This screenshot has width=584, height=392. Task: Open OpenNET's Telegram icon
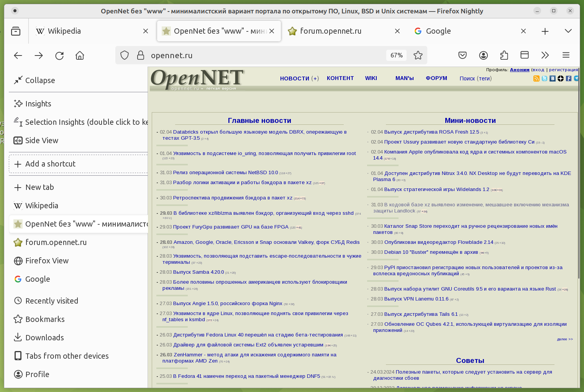[576, 78]
